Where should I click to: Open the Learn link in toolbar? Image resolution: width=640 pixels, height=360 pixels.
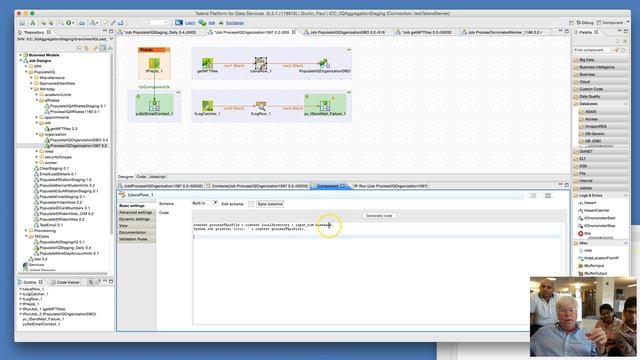tap(190, 23)
